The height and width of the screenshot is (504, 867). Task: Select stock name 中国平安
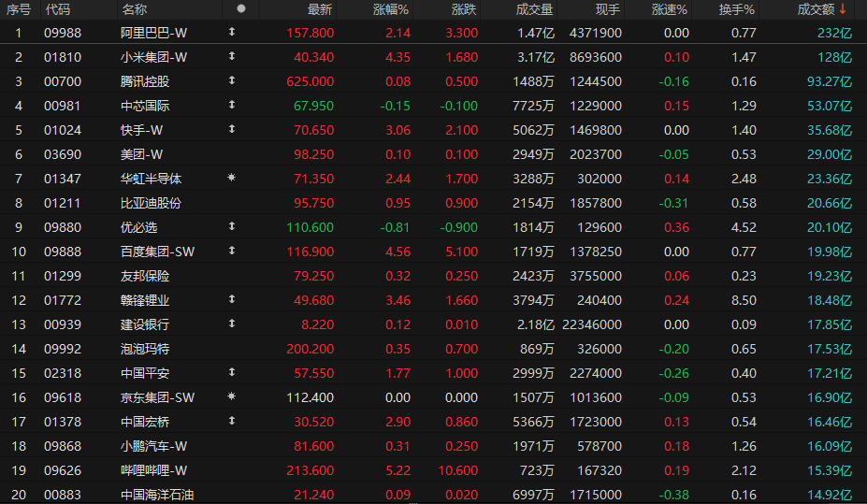(x=145, y=374)
